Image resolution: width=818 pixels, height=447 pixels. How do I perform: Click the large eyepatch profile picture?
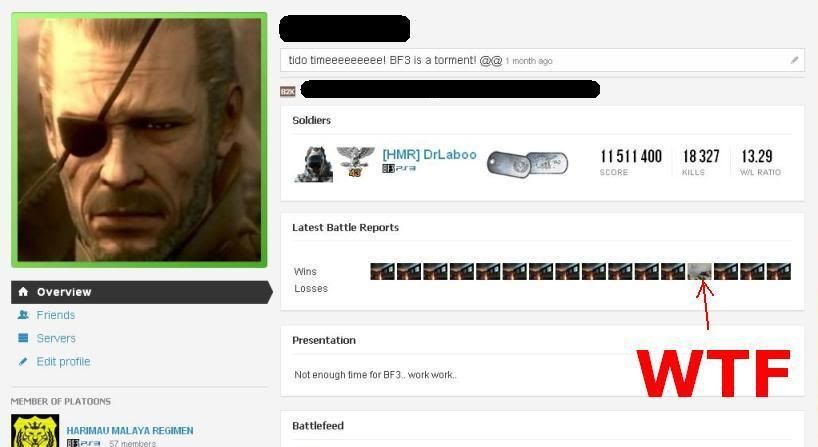pyautogui.click(x=139, y=140)
